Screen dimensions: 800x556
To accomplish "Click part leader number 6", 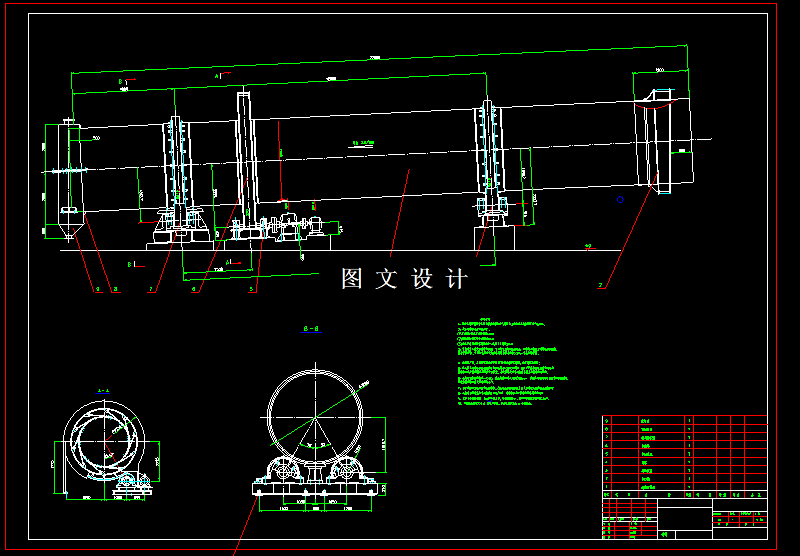I will click(194, 290).
